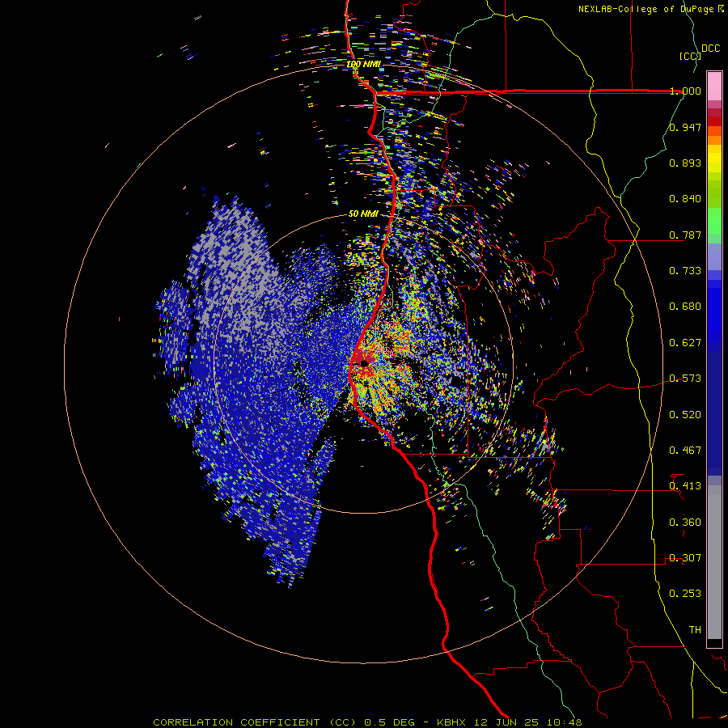
Task: Select the 0.787 legend value
Action: (685, 235)
